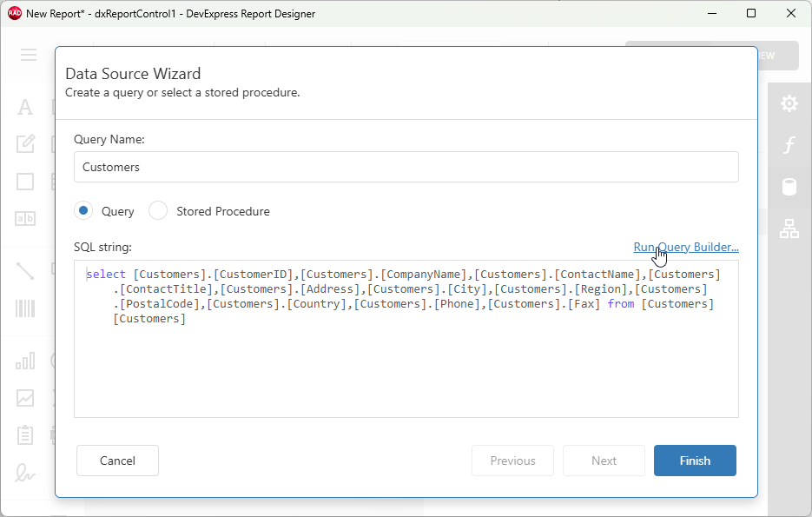
Task: Select the Character Comb control icon
Action: 25,219
